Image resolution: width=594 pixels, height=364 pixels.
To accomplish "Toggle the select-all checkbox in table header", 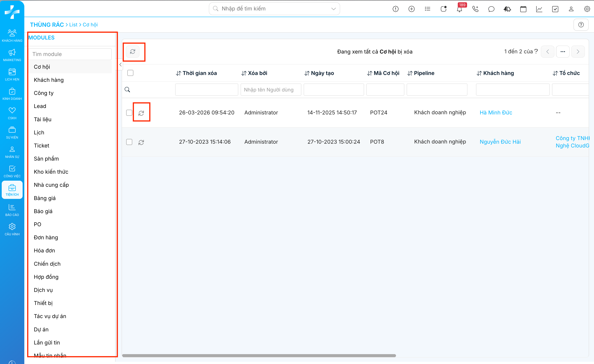I will point(130,73).
